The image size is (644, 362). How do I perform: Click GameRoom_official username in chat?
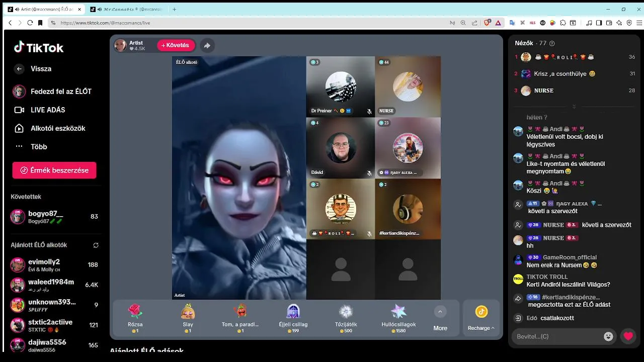[570, 257]
